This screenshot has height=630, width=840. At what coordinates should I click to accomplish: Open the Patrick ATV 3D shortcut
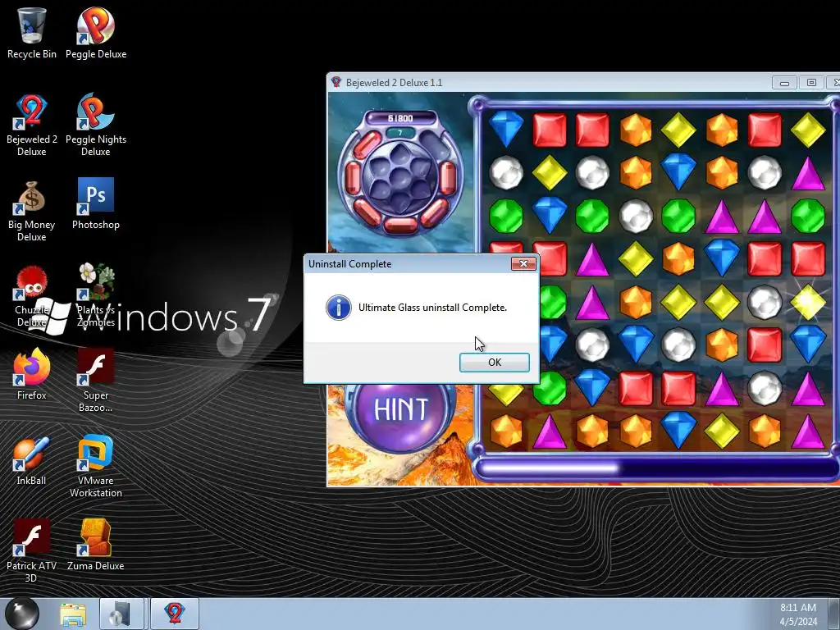coord(32,550)
